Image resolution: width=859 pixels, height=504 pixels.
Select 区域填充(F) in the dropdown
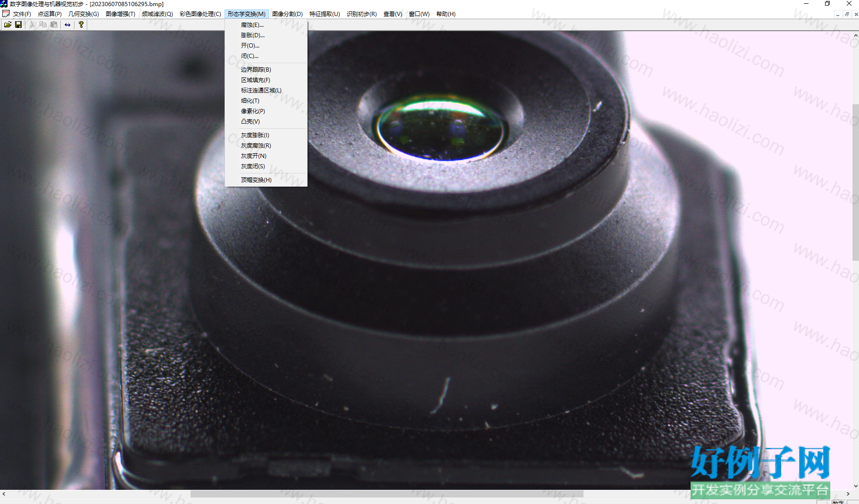coord(266,80)
